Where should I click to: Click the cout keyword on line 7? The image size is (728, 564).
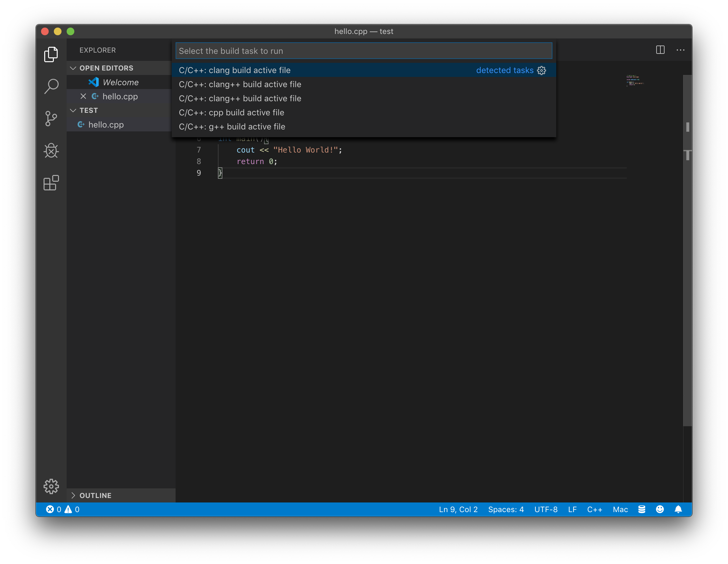tap(245, 150)
